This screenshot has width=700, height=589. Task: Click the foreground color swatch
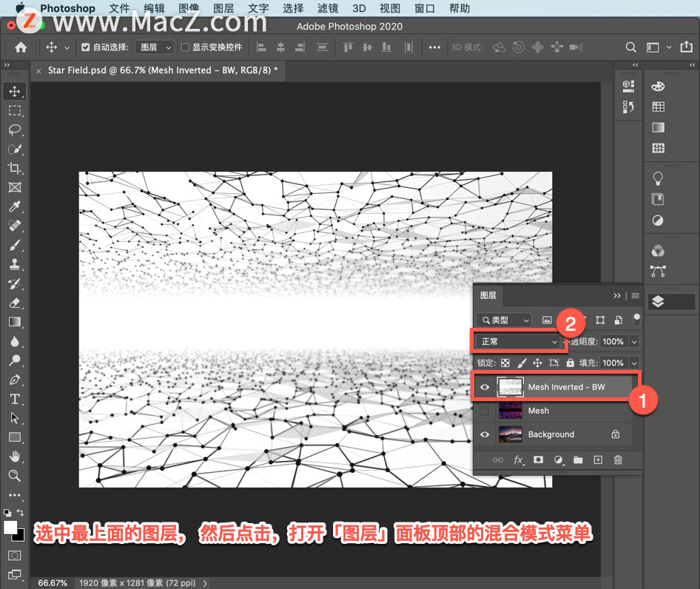11,528
